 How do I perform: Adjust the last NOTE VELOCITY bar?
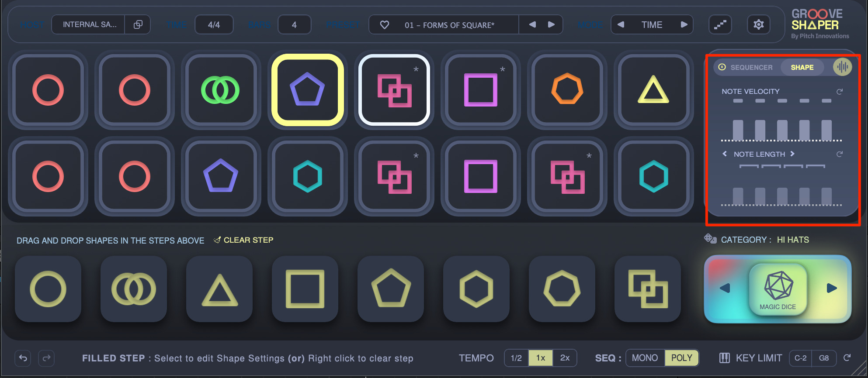[826, 130]
